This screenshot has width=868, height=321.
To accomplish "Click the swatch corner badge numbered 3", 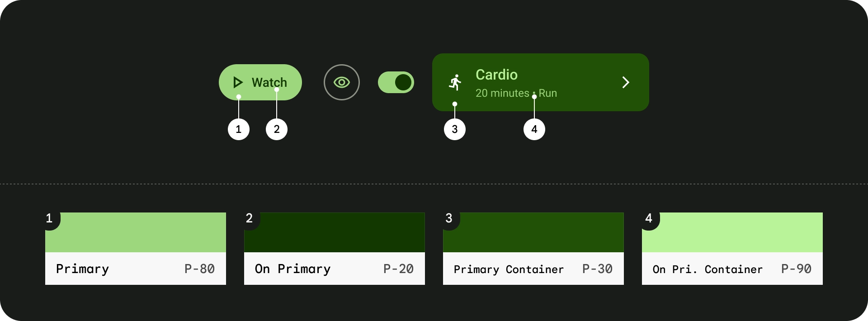I will [449, 219].
